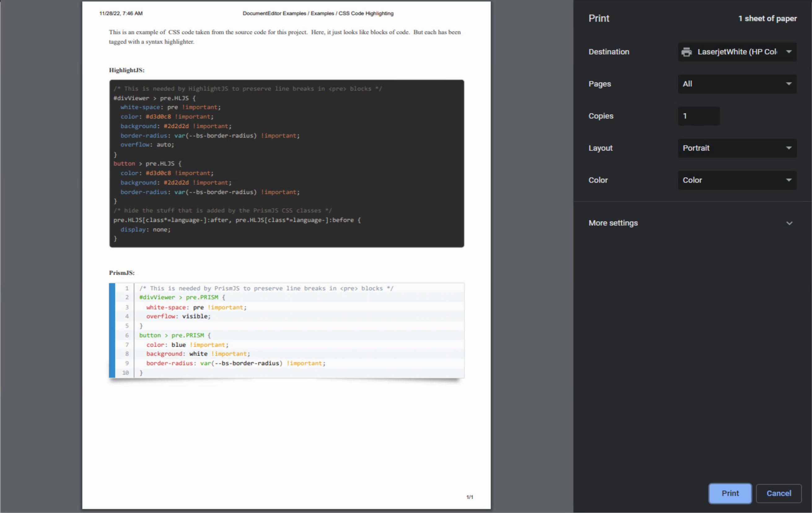Click the LaserjetWhite printer icon
Viewport: 812px width, 513px height.
point(686,51)
